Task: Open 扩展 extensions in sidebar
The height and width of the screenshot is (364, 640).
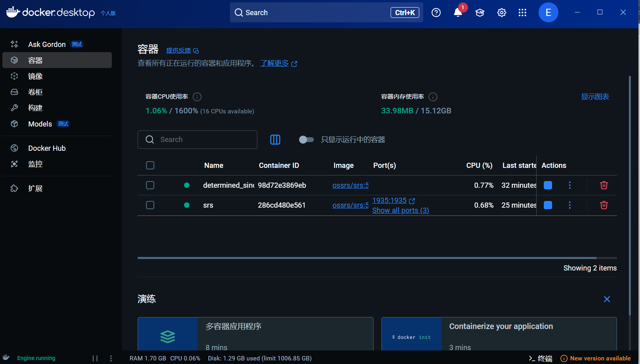Action: click(57, 188)
